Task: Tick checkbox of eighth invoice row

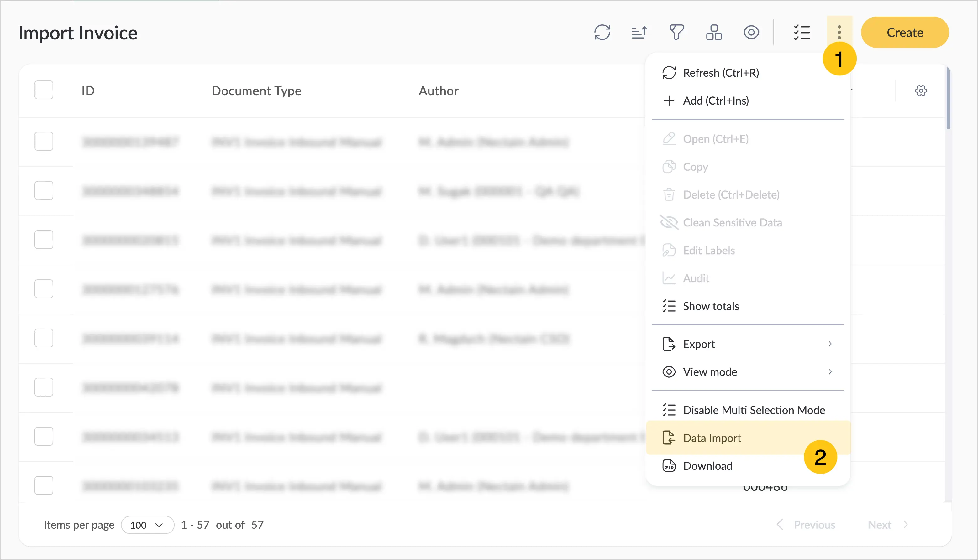Action: click(x=44, y=486)
